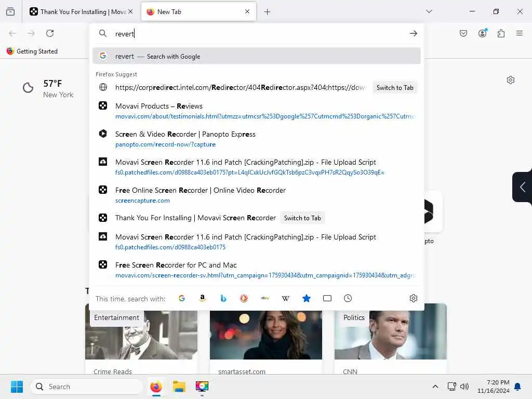
Task: Click Switch to Tab for Movavi Thank You
Action: 302,218
